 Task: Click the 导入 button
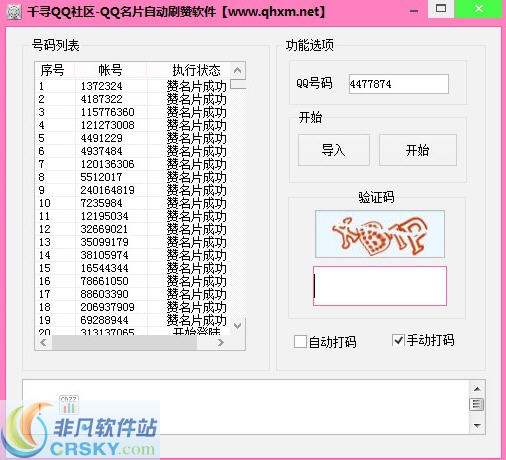334,150
